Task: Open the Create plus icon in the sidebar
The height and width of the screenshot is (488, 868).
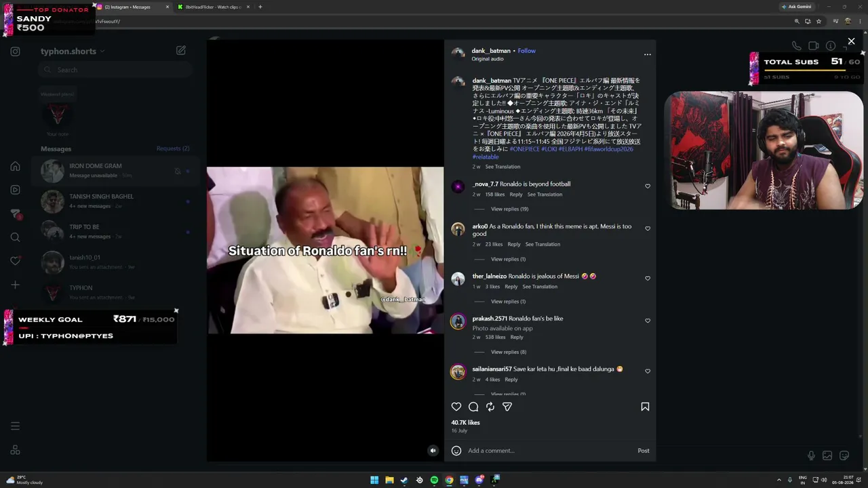Action: click(x=15, y=285)
